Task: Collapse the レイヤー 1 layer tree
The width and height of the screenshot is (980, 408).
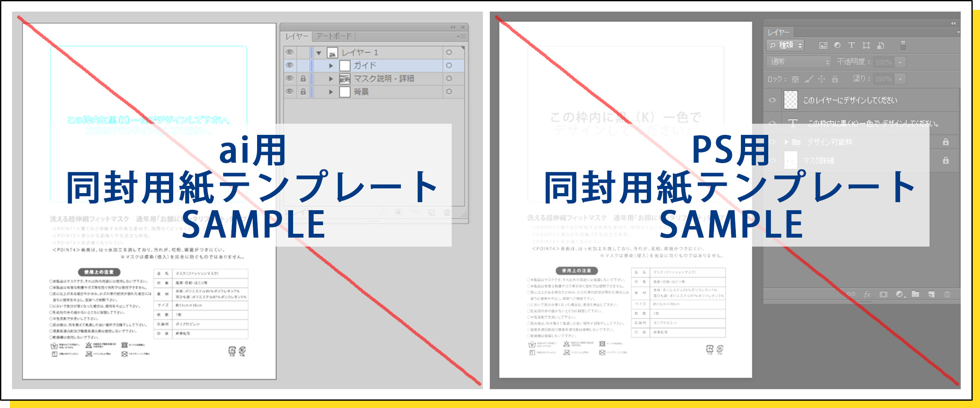Action: [319, 53]
